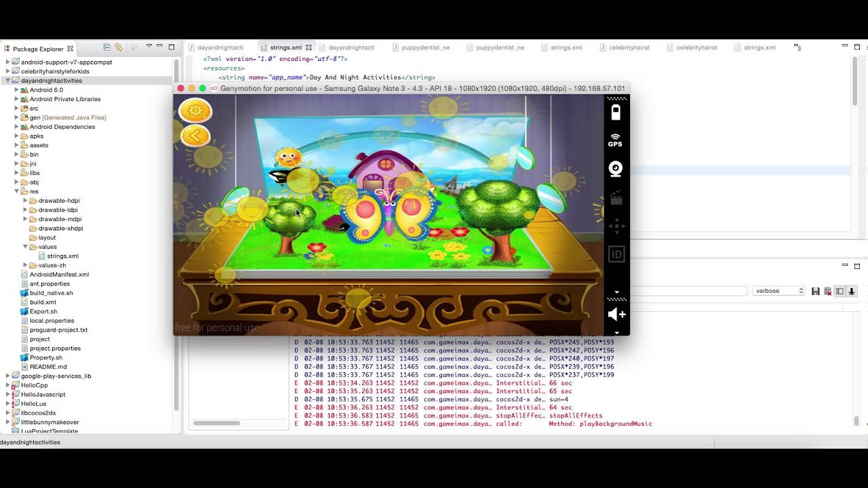The width and height of the screenshot is (868, 488).
Task: Increase volume in Genymotion sidebar
Action: [616, 314]
